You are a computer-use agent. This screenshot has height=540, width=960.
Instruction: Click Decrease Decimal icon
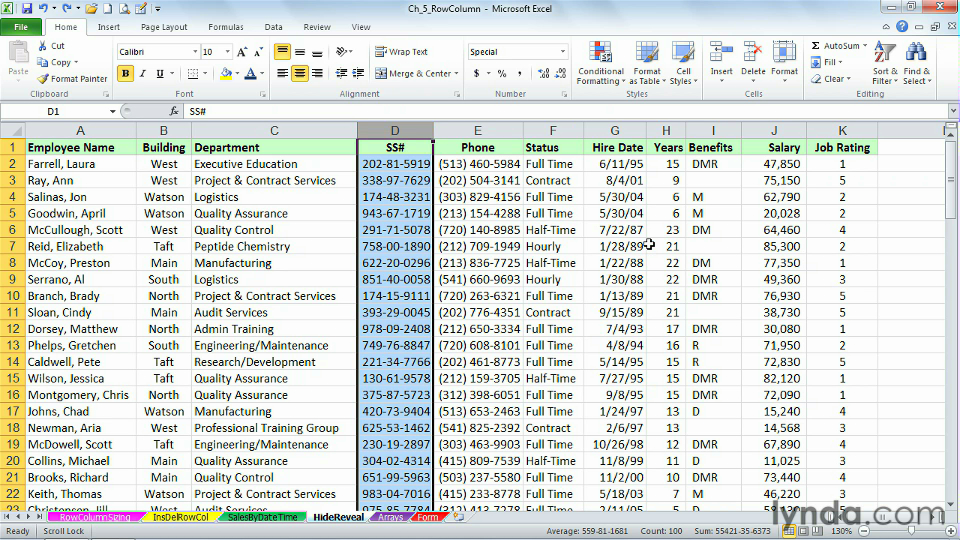[560, 73]
